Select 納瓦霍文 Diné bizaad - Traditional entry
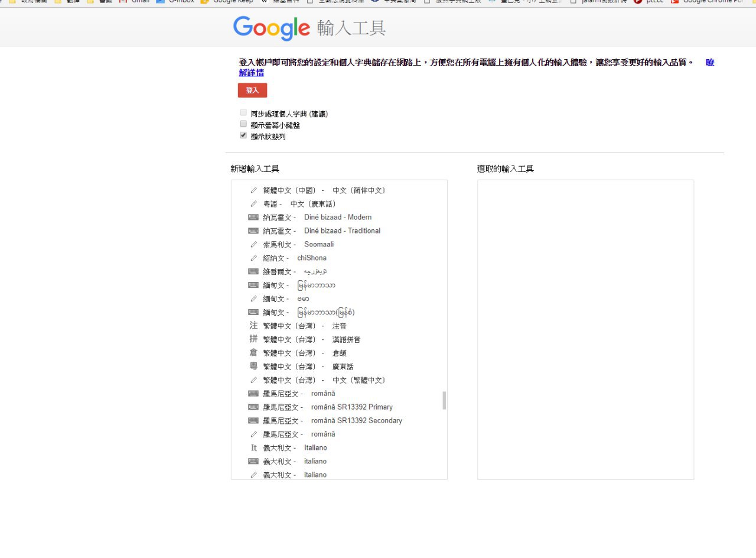Screen dimensions: 756x558 [321, 231]
